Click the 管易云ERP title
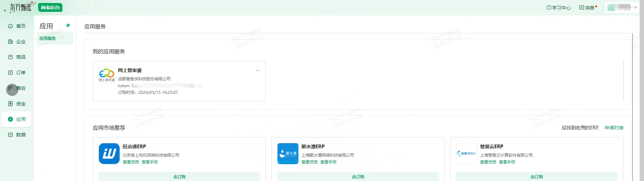This screenshot has height=181, width=644. click(491, 147)
